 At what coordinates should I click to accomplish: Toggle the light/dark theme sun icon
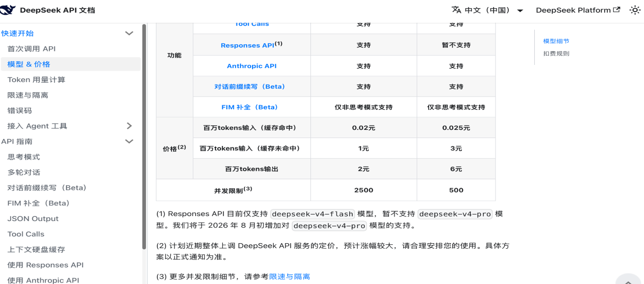point(635,10)
